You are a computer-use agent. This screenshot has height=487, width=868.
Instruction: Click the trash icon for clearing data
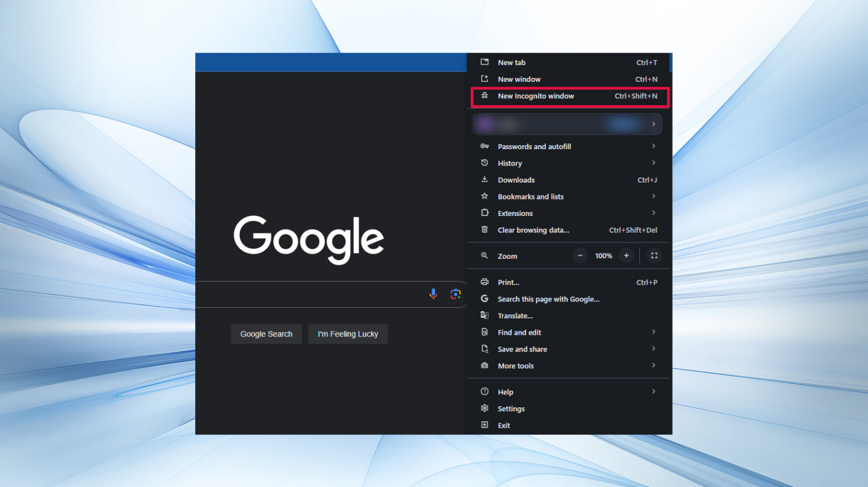tap(484, 230)
